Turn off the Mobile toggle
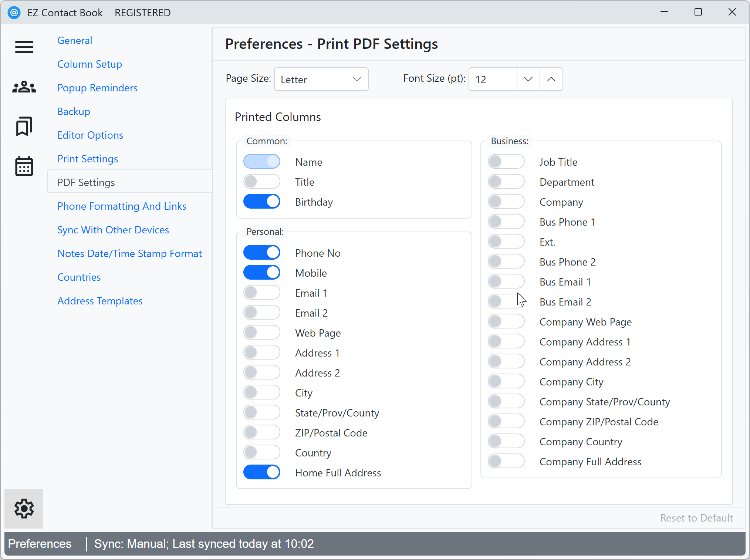Viewport: 750px width, 560px height. click(x=262, y=272)
